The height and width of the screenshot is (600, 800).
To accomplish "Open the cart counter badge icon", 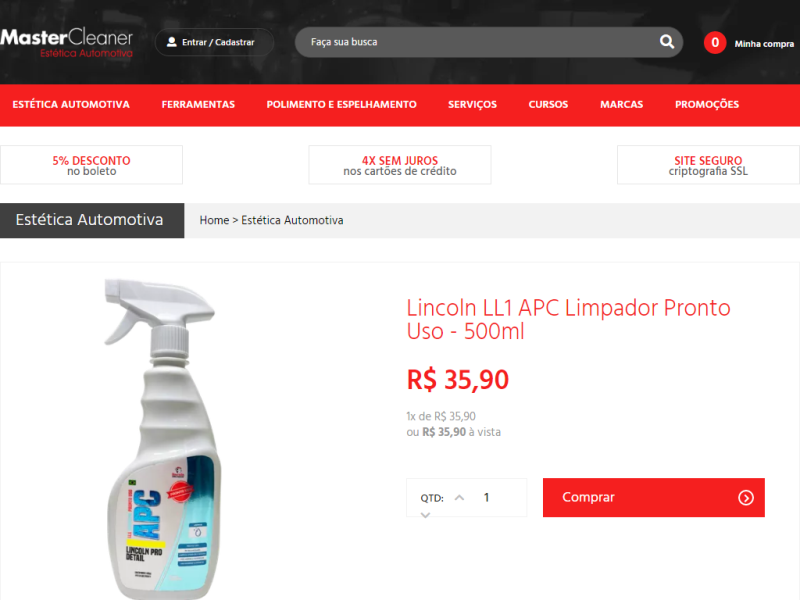I will (x=715, y=42).
